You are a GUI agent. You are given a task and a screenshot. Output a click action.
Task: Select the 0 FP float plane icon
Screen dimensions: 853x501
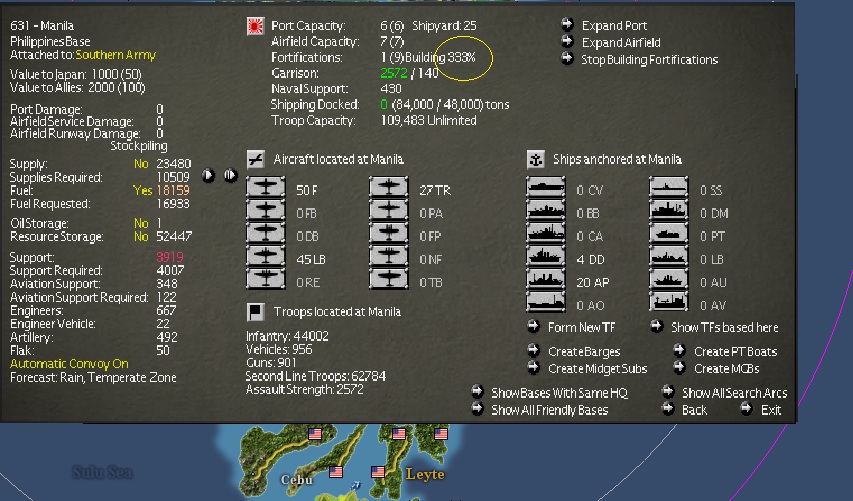[388, 233]
